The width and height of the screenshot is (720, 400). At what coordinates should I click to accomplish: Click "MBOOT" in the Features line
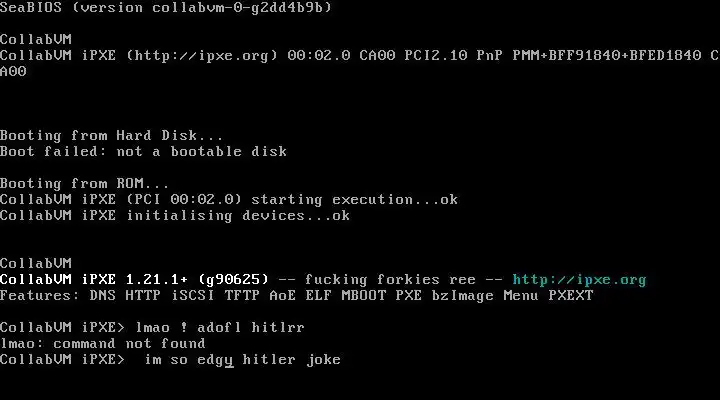click(364, 295)
